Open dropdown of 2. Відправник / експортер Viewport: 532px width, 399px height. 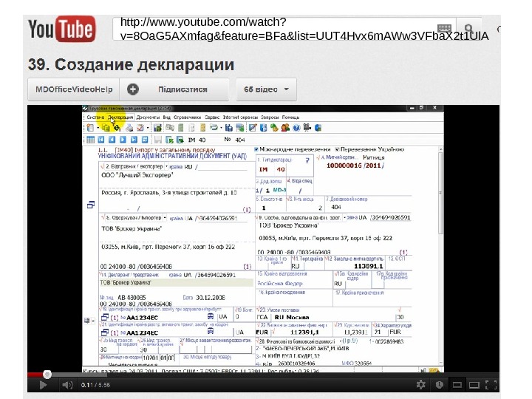click(x=166, y=166)
